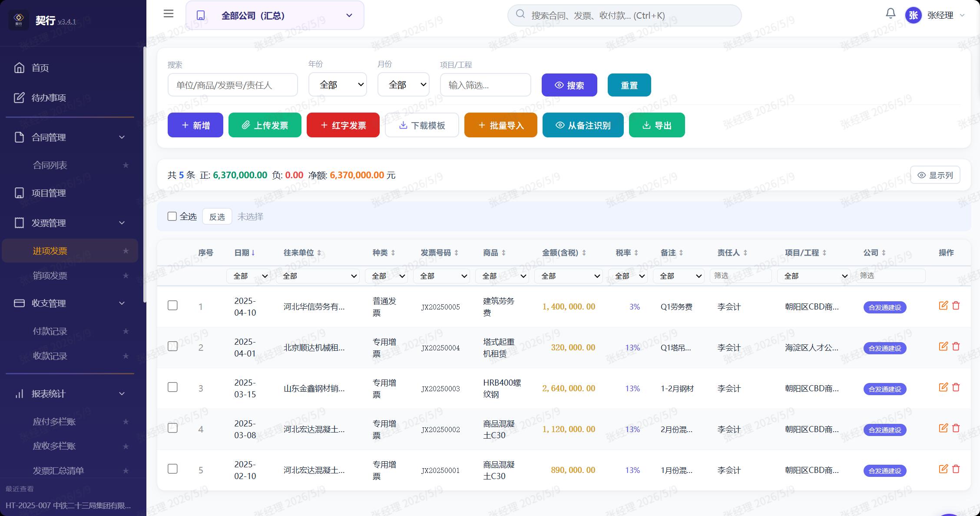This screenshot has width=980, height=516.
Task: Delete invoice JX20250001 row
Action: tap(956, 469)
